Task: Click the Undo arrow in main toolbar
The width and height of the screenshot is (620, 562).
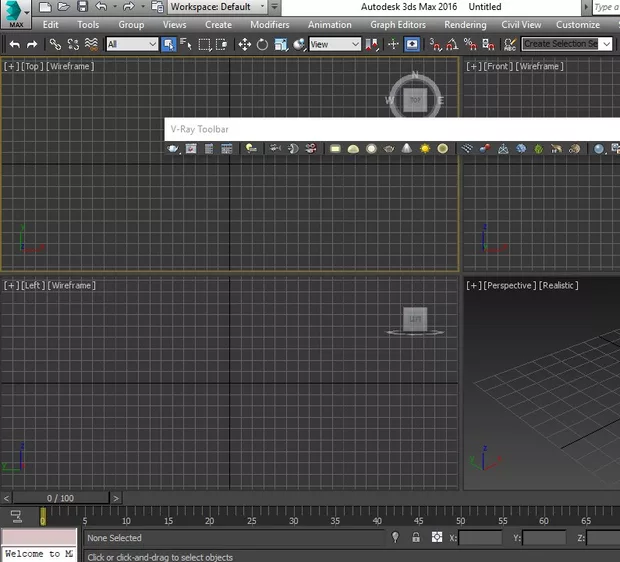Action: [x=14, y=45]
